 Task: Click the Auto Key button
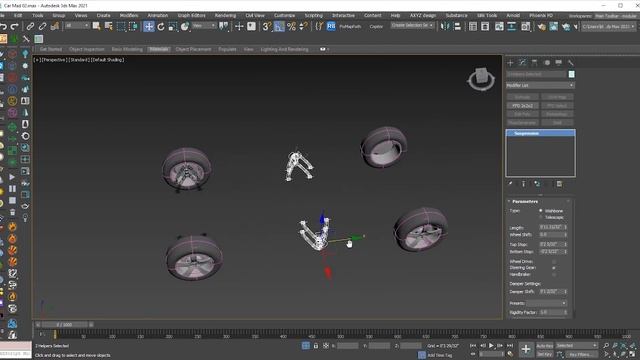pyautogui.click(x=544, y=346)
